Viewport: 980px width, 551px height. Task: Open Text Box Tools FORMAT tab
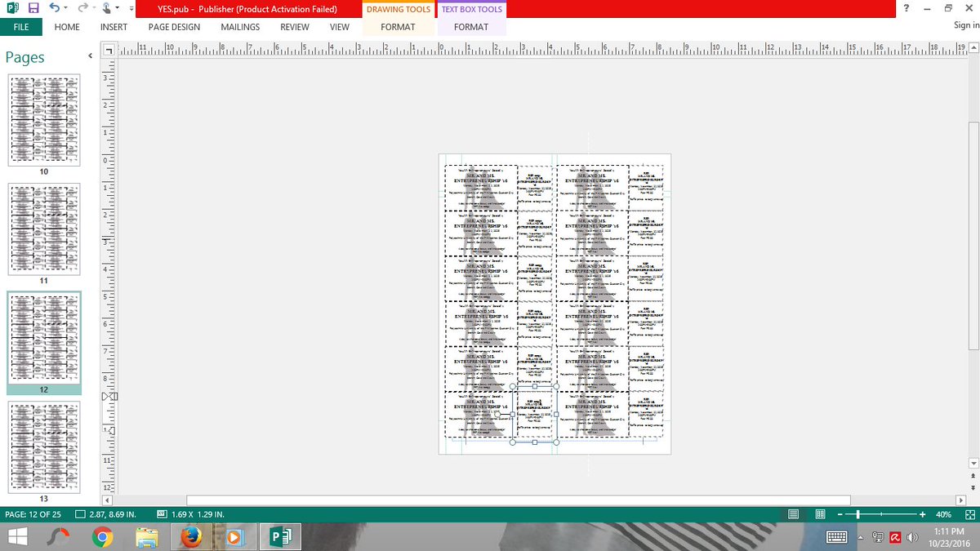click(x=471, y=27)
